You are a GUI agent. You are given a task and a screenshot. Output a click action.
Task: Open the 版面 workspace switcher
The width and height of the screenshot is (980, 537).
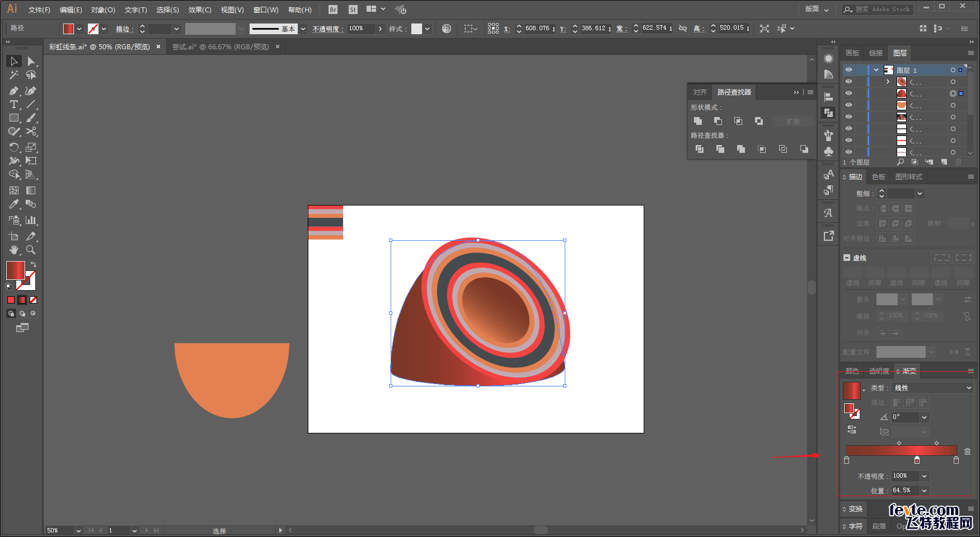pos(817,9)
